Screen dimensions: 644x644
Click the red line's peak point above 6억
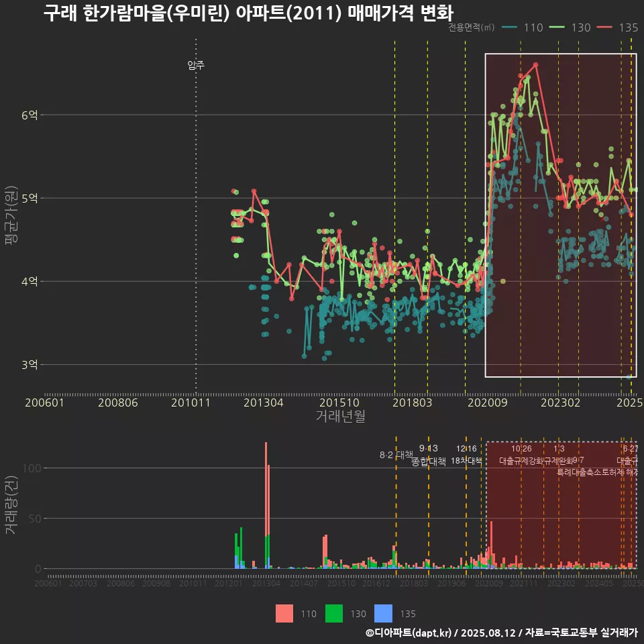pos(535,64)
